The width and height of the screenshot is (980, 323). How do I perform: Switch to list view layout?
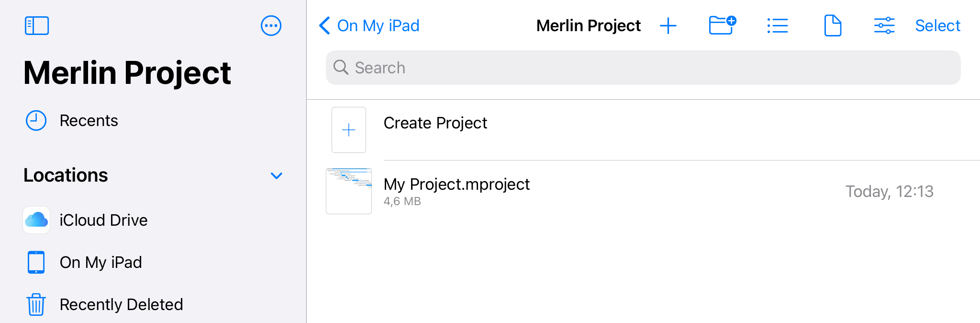778,26
